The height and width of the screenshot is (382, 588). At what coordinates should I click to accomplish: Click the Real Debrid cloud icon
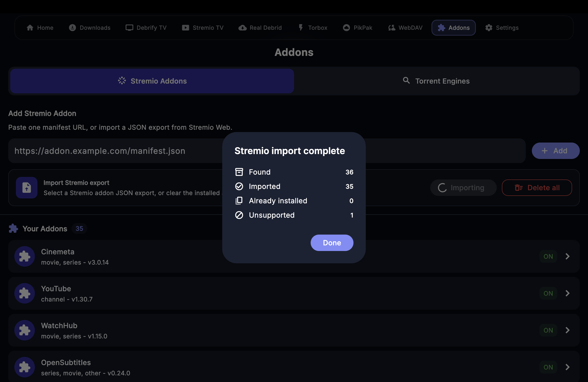[x=242, y=28]
